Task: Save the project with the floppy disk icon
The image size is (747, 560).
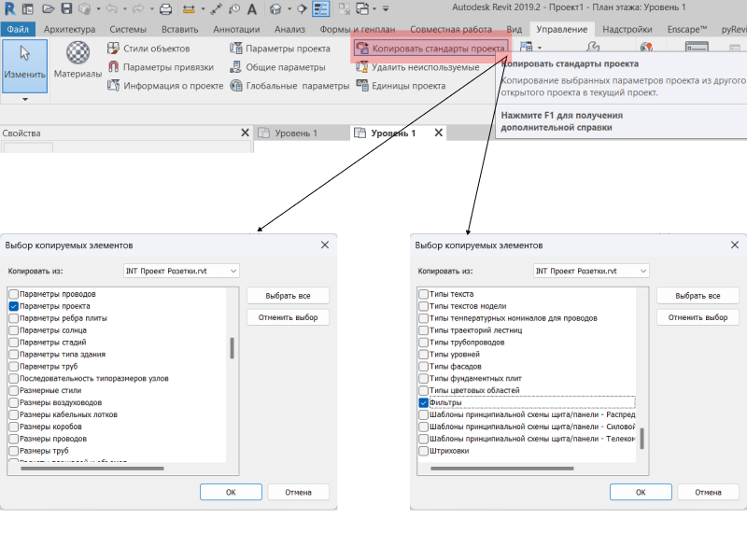Action: pyautogui.click(x=66, y=8)
